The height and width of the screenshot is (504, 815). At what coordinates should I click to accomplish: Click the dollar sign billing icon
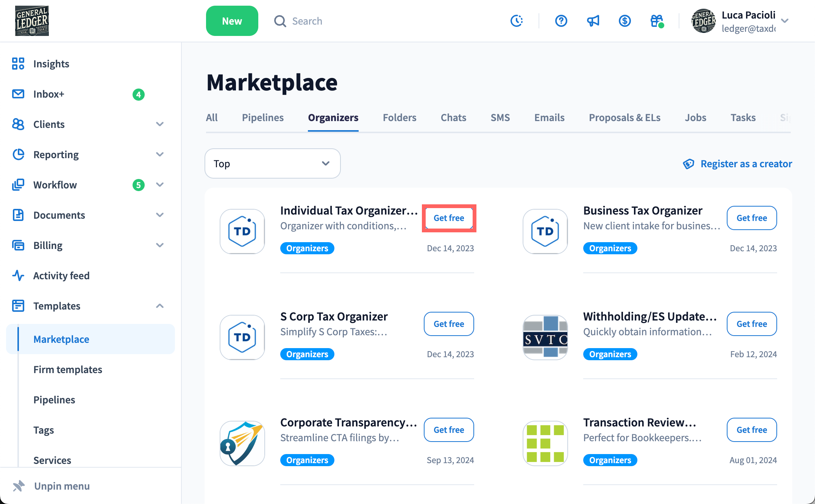click(x=625, y=21)
